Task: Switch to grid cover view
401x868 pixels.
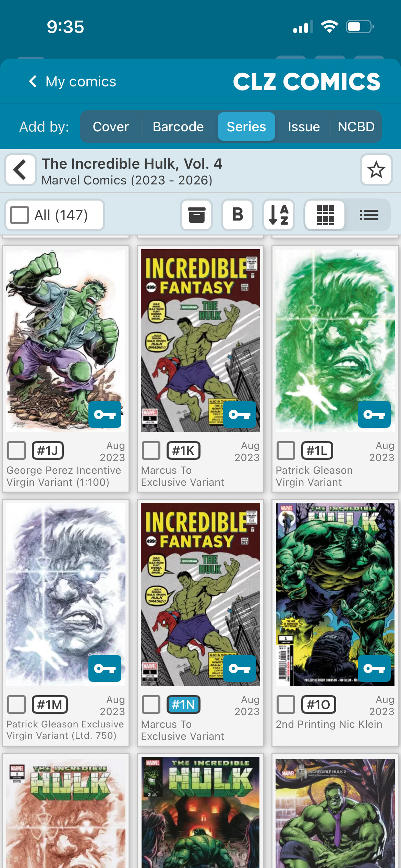Action: tap(325, 215)
